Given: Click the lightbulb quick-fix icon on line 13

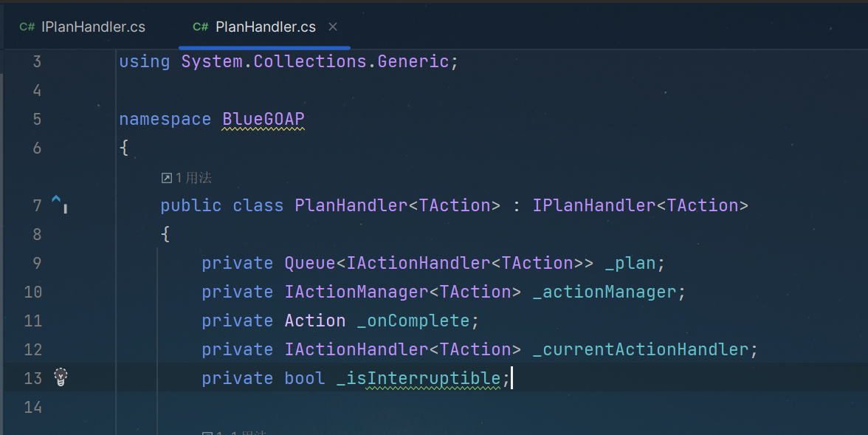Looking at the screenshot, I should click(61, 377).
